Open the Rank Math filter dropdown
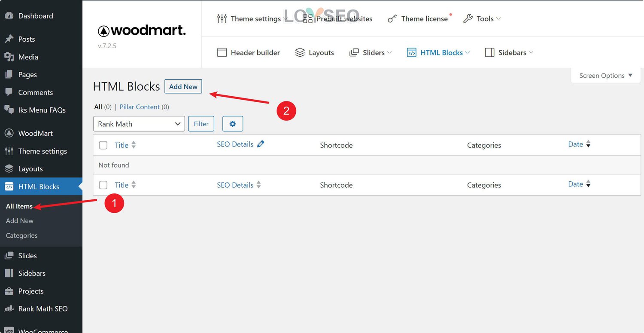Screen dimensions: 644x333 click(x=139, y=124)
